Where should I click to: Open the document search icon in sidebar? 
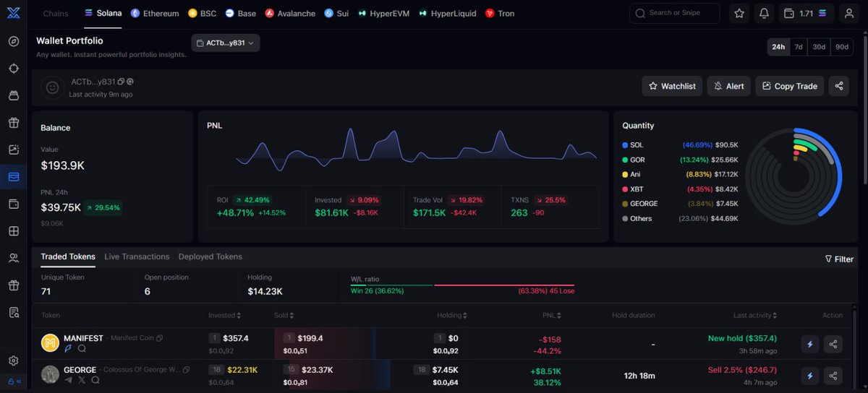(x=14, y=313)
